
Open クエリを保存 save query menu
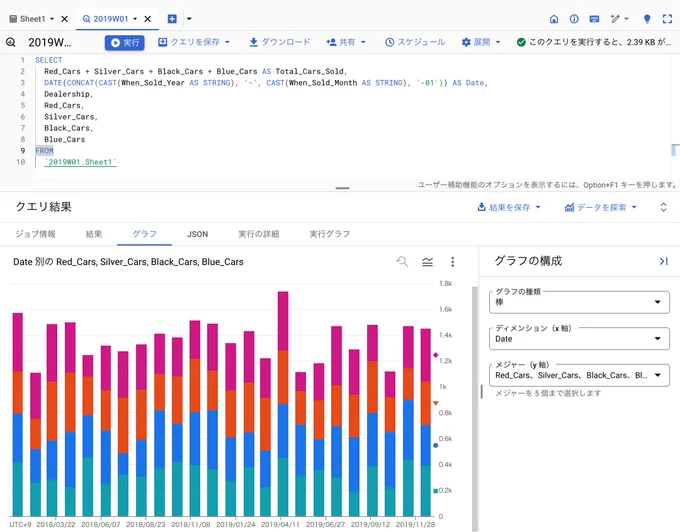coord(194,42)
